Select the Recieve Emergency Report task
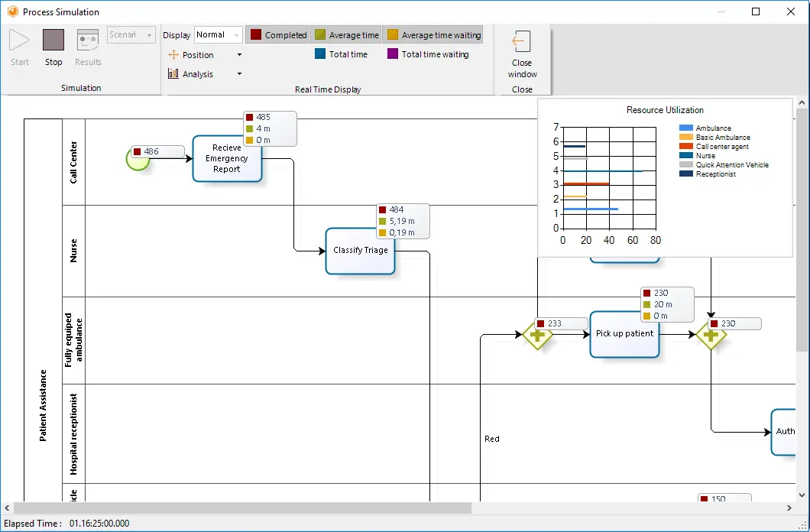The image size is (810, 532). pos(227,158)
